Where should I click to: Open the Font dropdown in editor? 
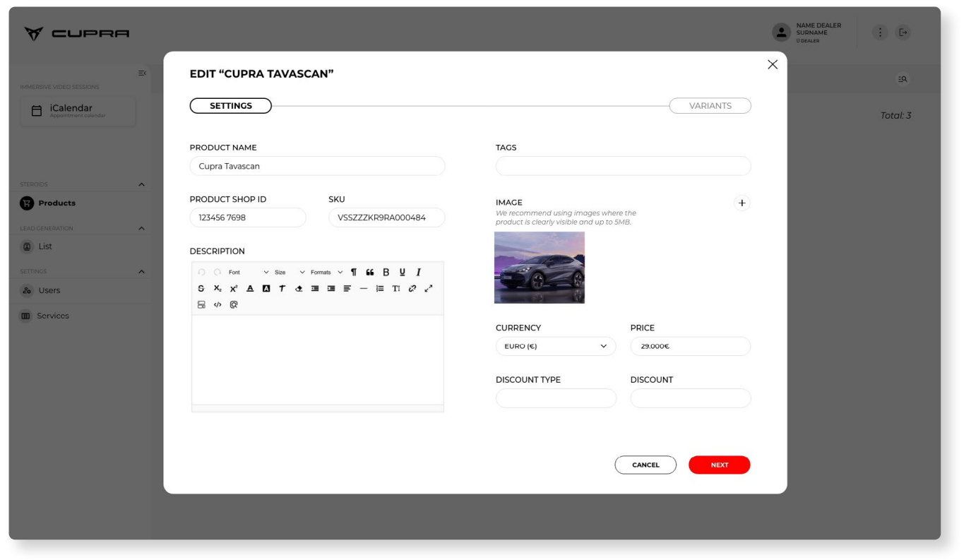pyautogui.click(x=248, y=273)
